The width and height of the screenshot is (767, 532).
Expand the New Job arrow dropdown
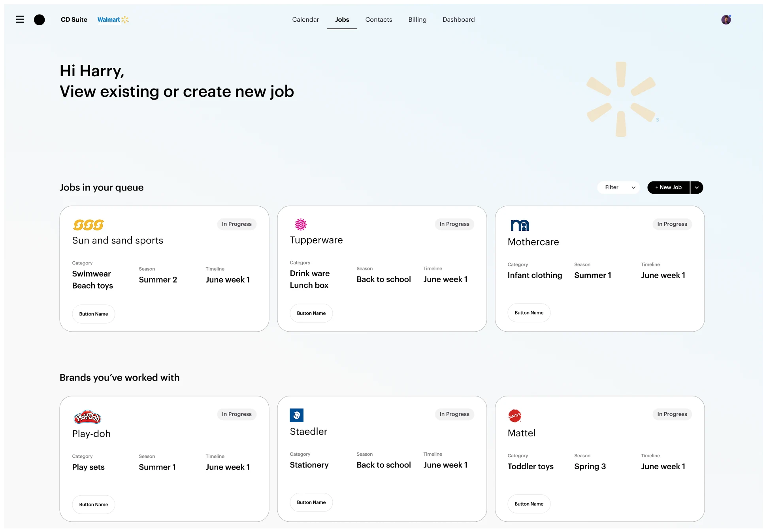[697, 187]
